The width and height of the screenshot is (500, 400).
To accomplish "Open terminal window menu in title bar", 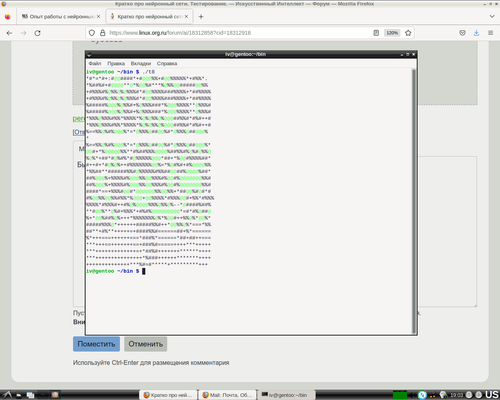I will (x=89, y=54).
